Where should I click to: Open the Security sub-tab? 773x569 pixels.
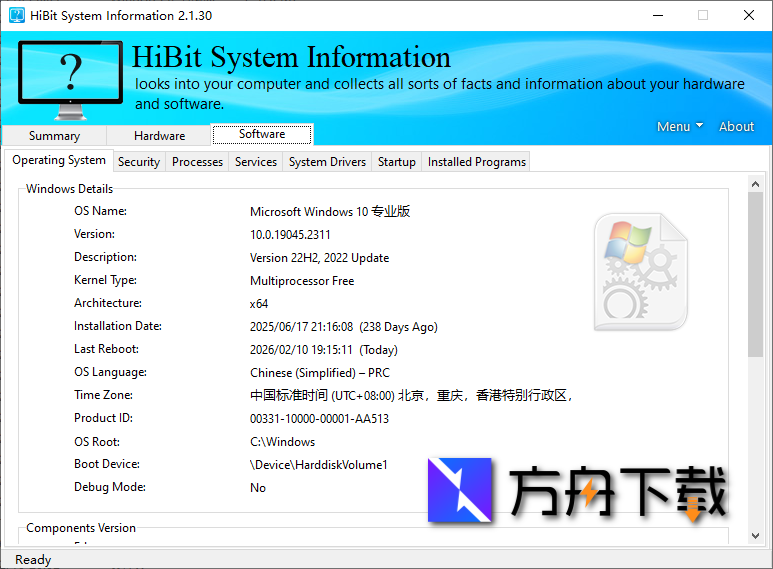point(139,162)
